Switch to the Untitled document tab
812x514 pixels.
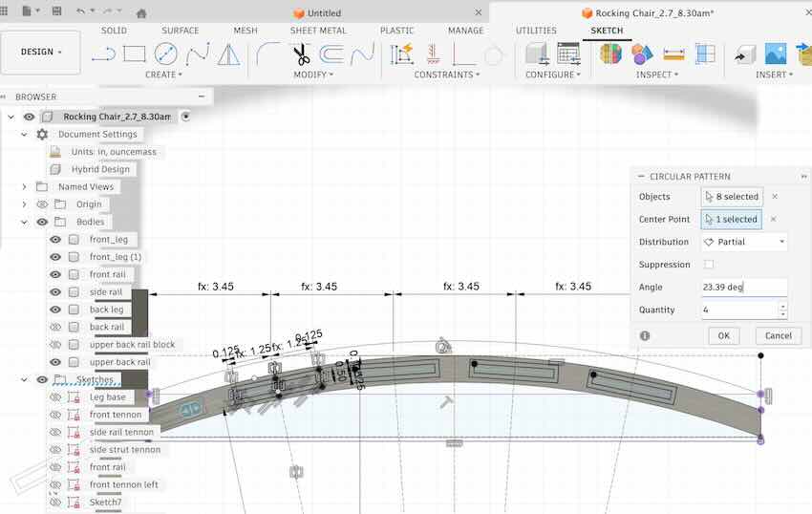(x=324, y=13)
